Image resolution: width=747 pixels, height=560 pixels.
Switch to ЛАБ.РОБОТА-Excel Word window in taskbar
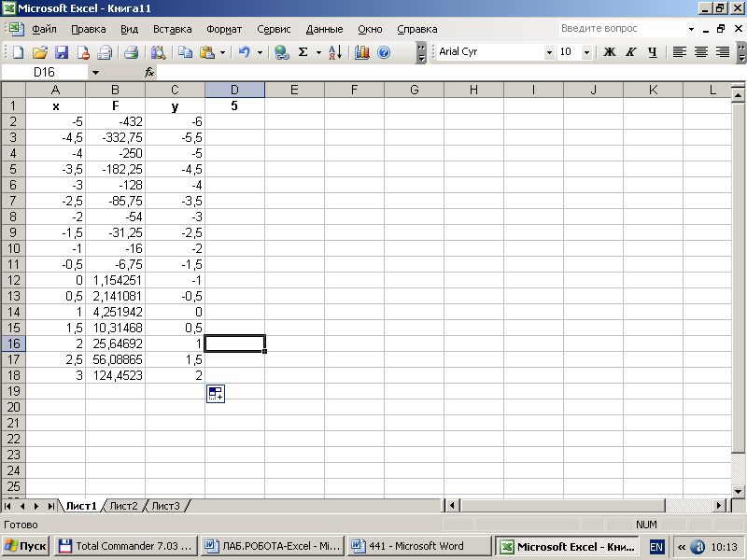click(x=273, y=546)
